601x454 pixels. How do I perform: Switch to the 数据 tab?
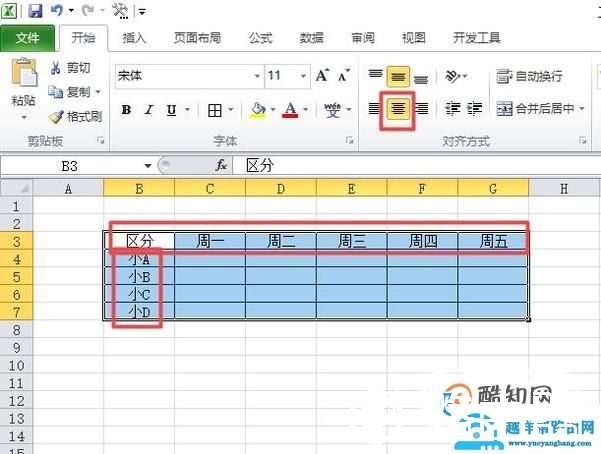(311, 38)
